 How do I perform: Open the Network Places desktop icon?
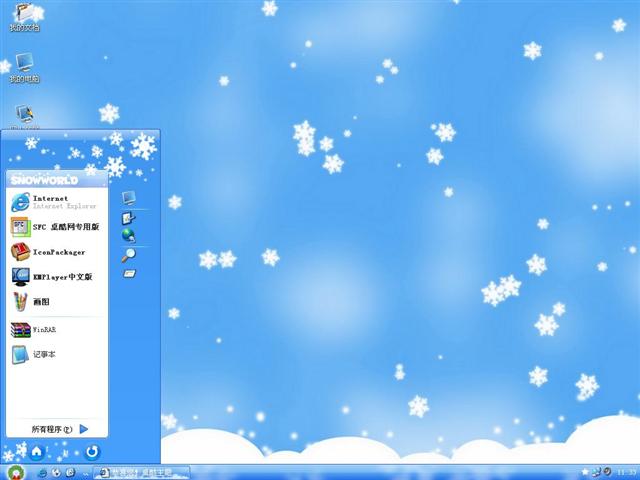coord(24,116)
